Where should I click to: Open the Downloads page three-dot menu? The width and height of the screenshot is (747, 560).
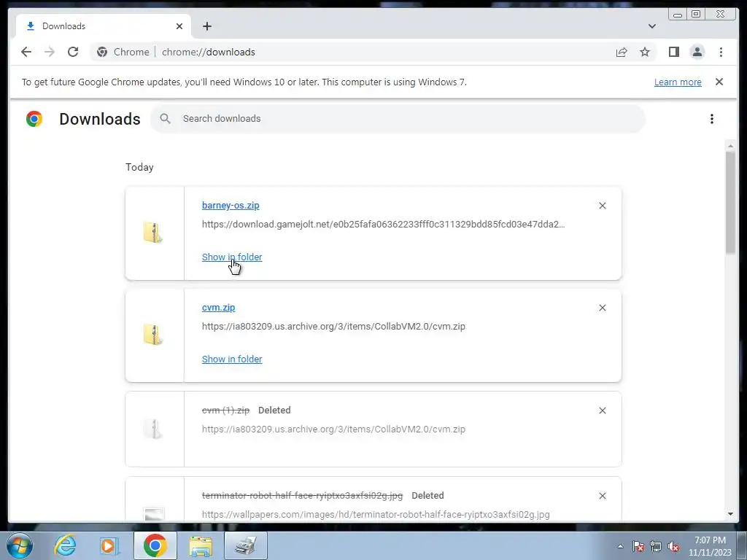(712, 119)
